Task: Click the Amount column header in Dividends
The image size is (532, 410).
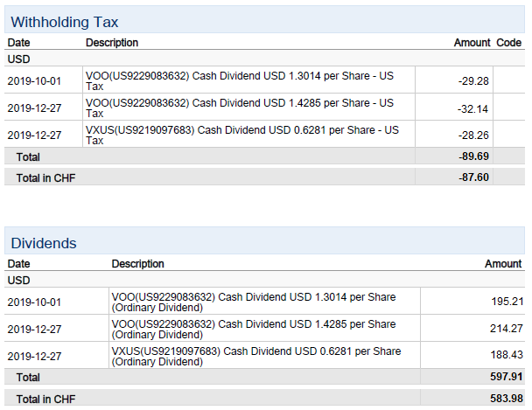Action: [503, 264]
